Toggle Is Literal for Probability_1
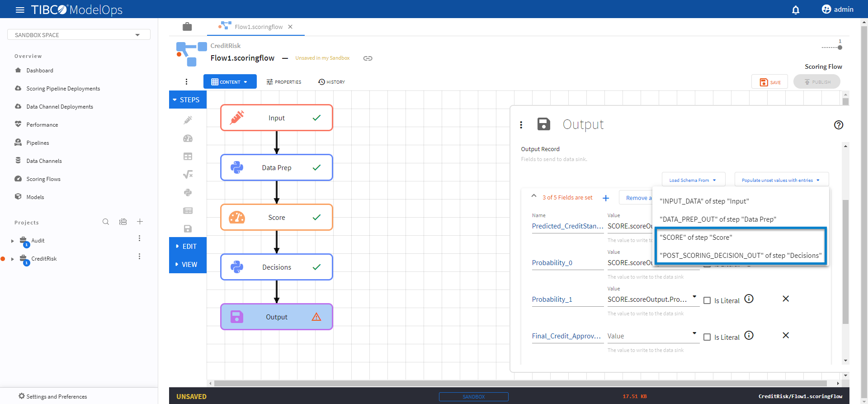This screenshot has width=868, height=404. click(707, 300)
